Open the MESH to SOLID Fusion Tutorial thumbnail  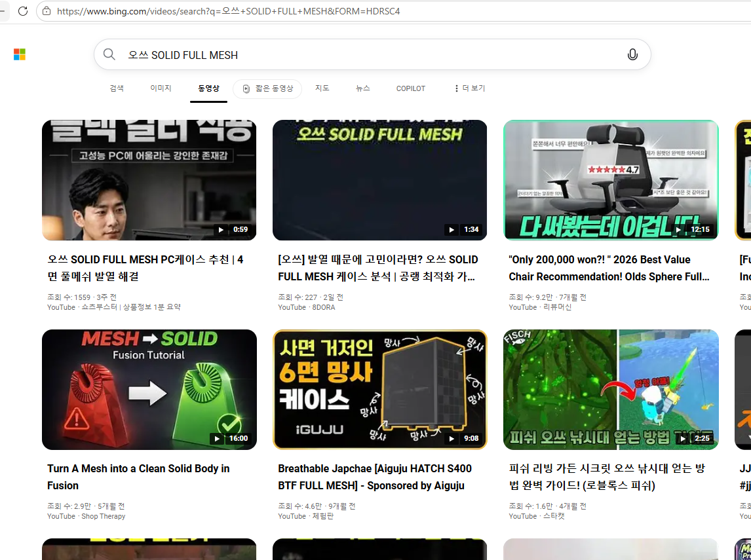(x=149, y=390)
